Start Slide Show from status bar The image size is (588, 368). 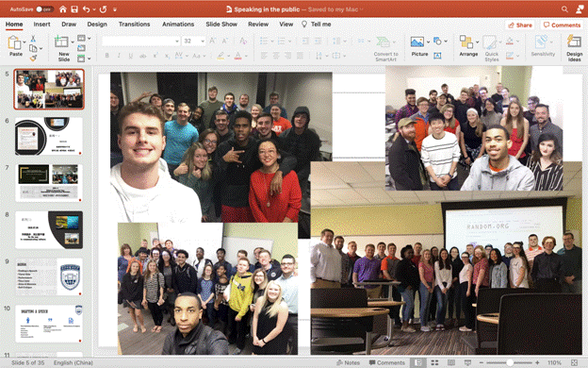tap(467, 362)
